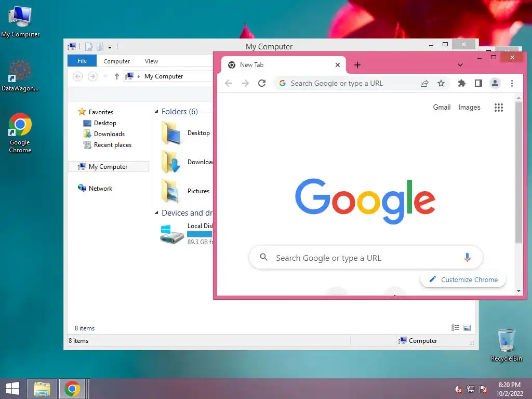Click the Local Disk usage bar
The width and height of the screenshot is (532, 399).
point(199,234)
